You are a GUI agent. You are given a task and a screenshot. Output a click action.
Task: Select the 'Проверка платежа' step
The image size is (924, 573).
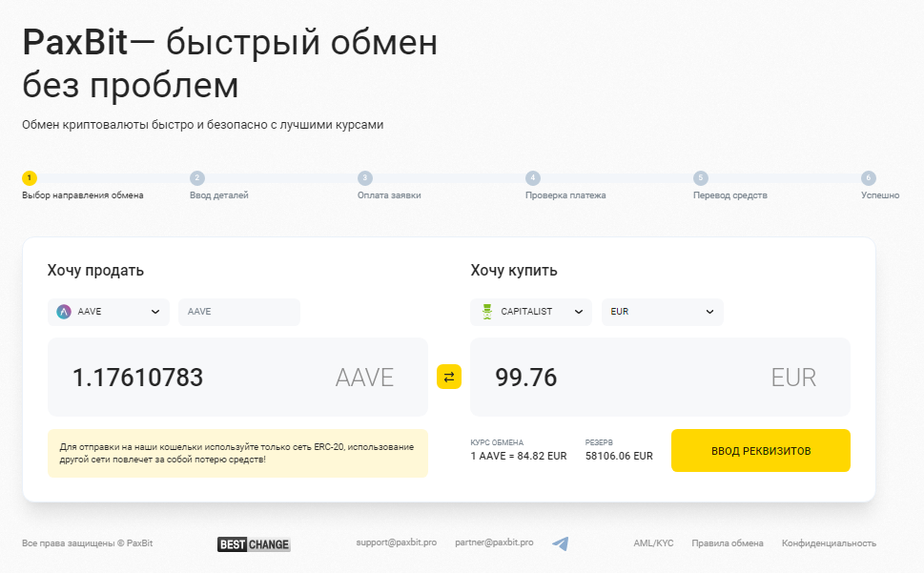[x=565, y=195]
